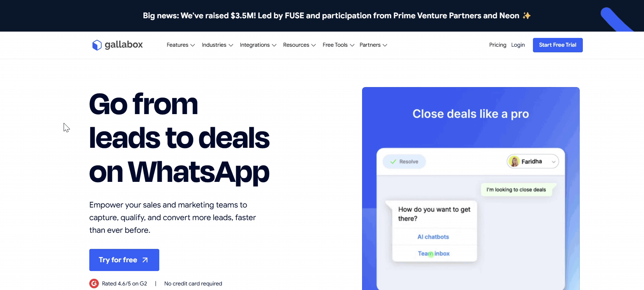Select the Team inbox reply option
Viewport: 644px width, 290px height.
tap(434, 253)
